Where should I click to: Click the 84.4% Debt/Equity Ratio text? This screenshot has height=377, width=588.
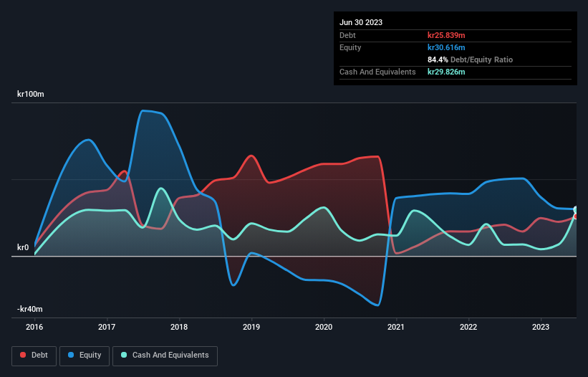click(x=471, y=59)
